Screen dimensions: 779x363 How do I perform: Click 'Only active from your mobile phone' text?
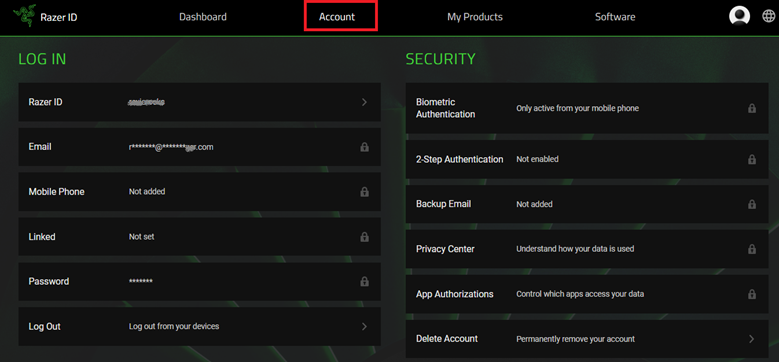coord(577,108)
